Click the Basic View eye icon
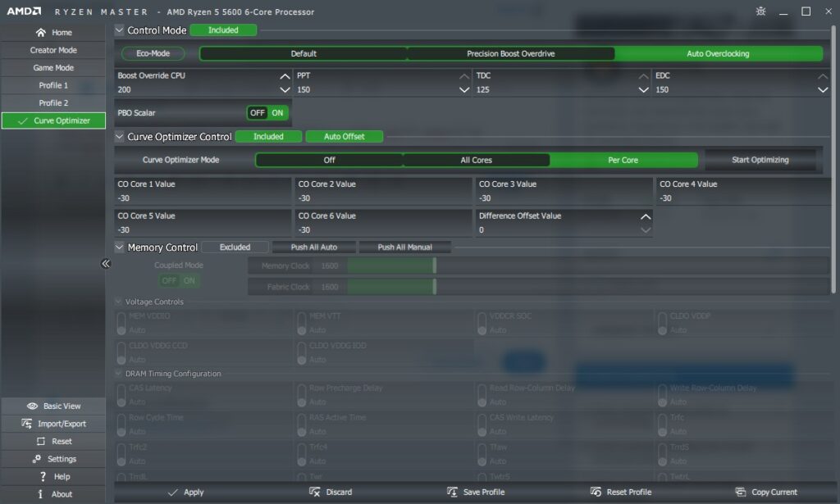 click(x=32, y=406)
